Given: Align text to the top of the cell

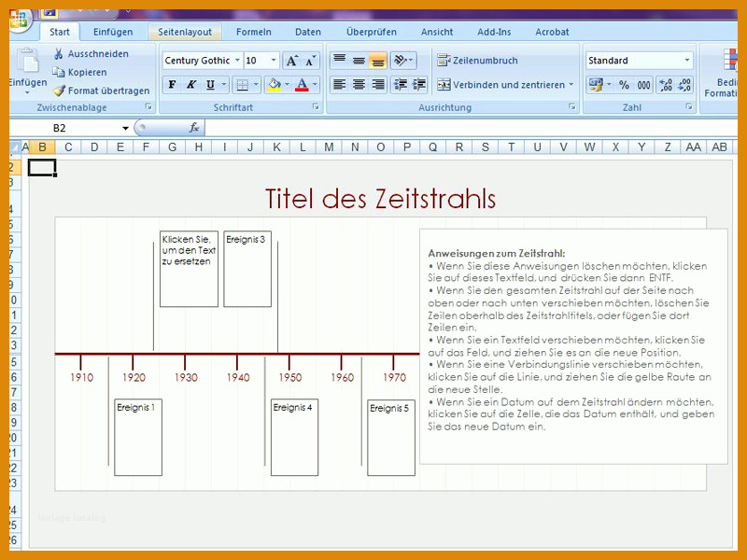Looking at the screenshot, I should point(340,61).
